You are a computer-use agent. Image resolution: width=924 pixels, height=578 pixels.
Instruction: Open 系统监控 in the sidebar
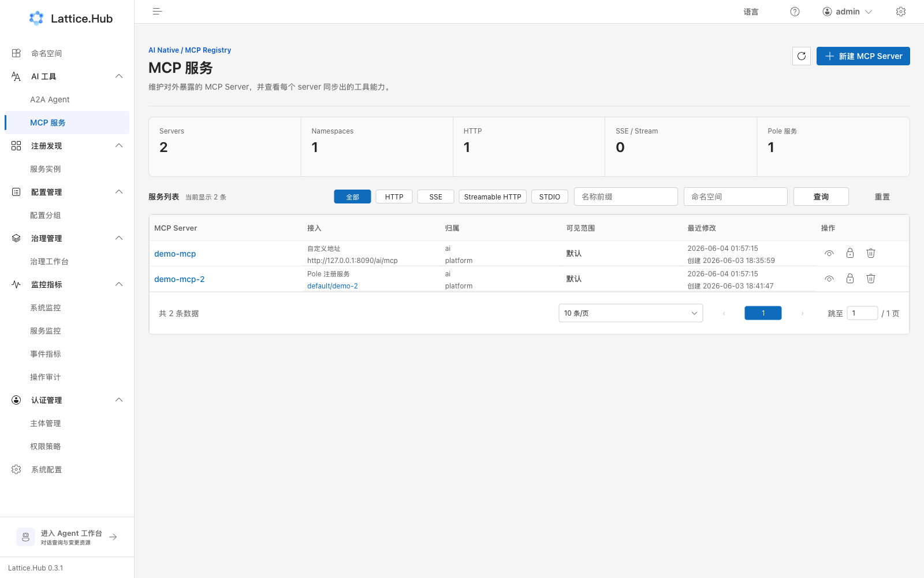(67, 307)
